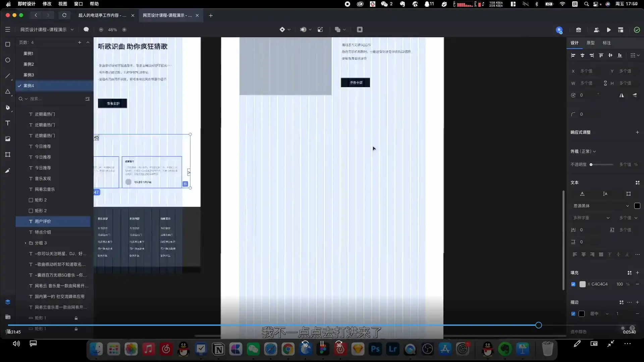Expand the 分组 3 layer group
The height and width of the screenshot is (362, 644).
tap(25, 243)
